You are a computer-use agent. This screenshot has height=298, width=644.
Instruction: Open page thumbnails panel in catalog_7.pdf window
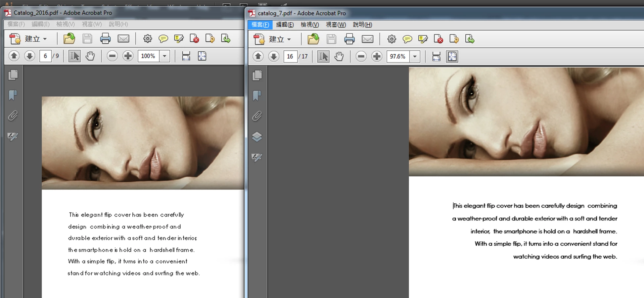[257, 75]
